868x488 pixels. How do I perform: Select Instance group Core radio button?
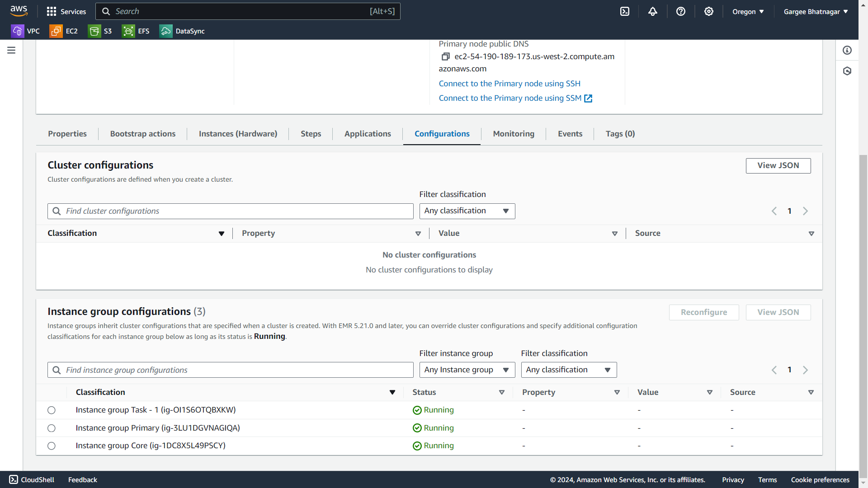coord(52,446)
